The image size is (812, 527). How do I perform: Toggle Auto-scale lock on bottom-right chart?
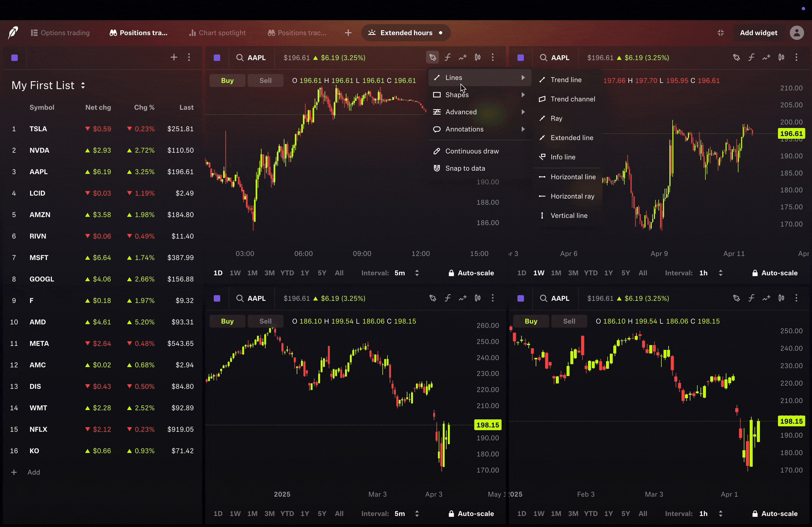click(775, 514)
